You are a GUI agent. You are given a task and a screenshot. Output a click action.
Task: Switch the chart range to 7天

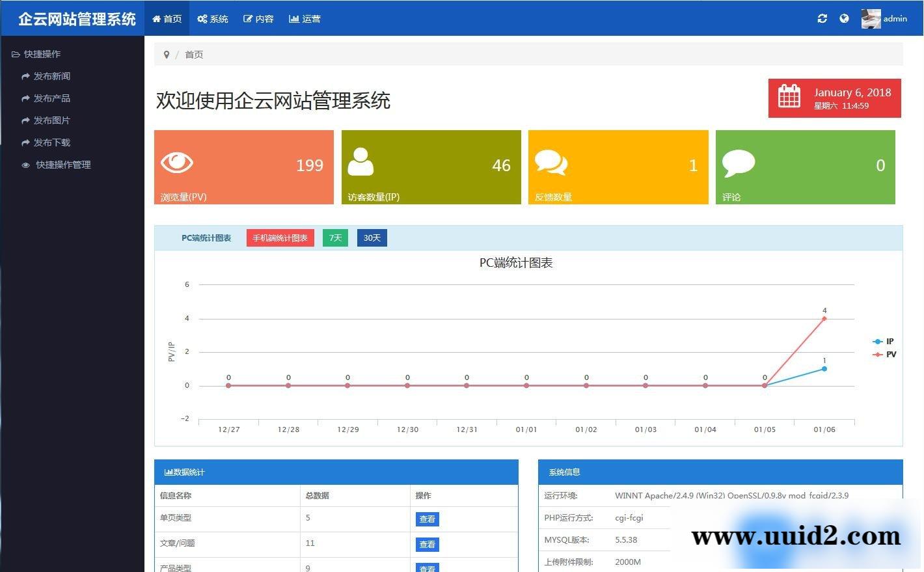pyautogui.click(x=335, y=238)
